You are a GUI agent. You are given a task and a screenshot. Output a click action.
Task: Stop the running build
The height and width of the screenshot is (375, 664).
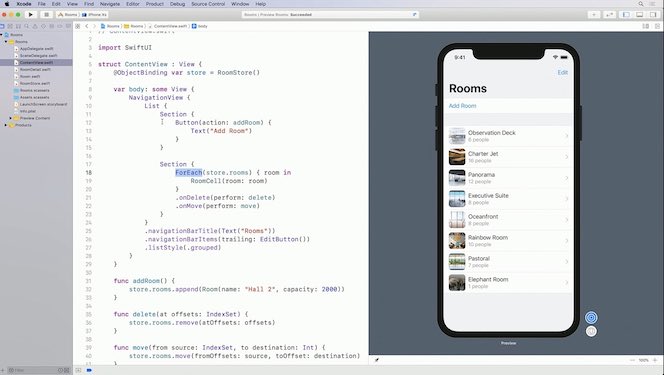[x=47, y=14]
